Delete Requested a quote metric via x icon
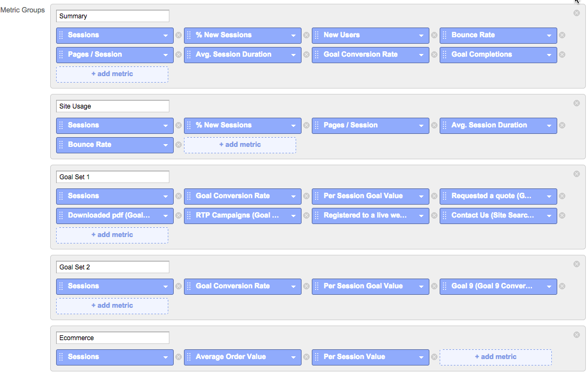Image resolution: width=588 pixels, height=379 pixels. [x=562, y=197]
